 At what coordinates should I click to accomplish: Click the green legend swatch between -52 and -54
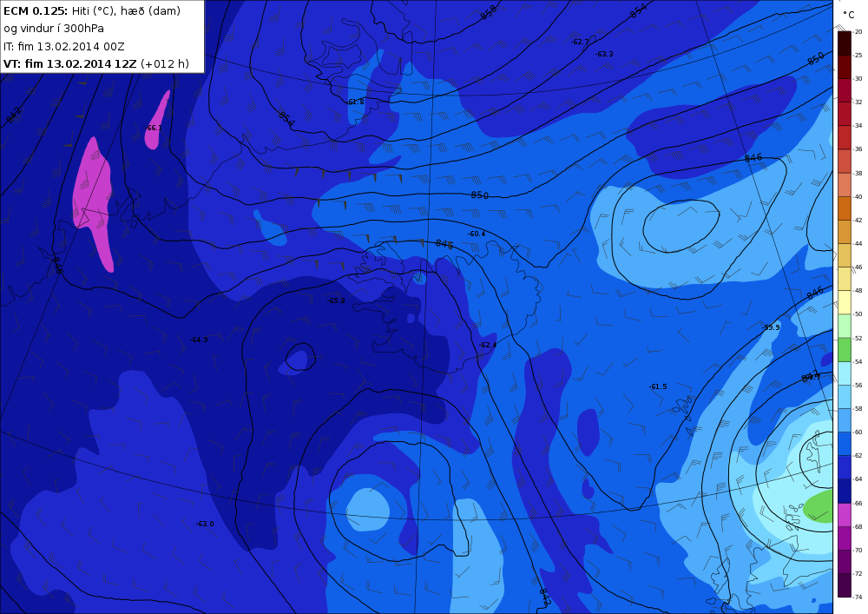tap(845, 349)
